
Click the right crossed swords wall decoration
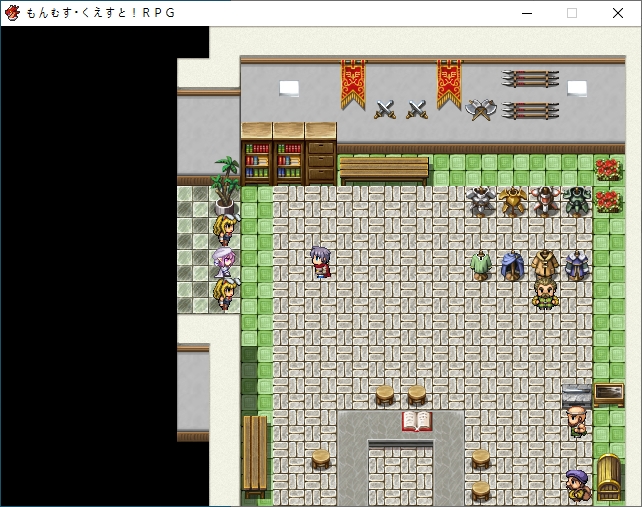coord(417,109)
